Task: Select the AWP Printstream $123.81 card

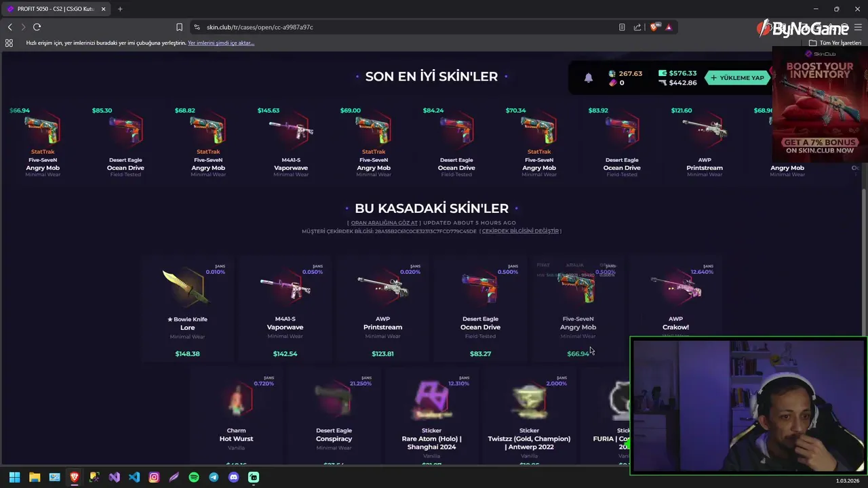Action: (x=382, y=310)
